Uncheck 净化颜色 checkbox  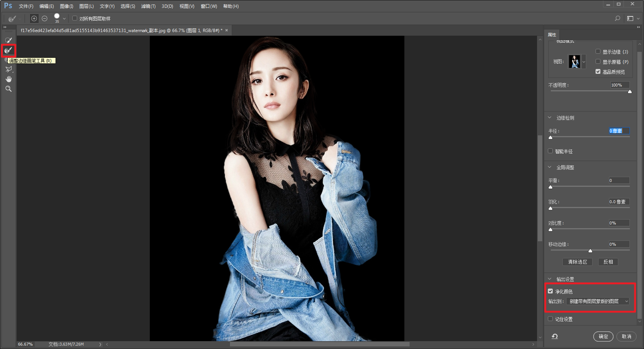[550, 291]
